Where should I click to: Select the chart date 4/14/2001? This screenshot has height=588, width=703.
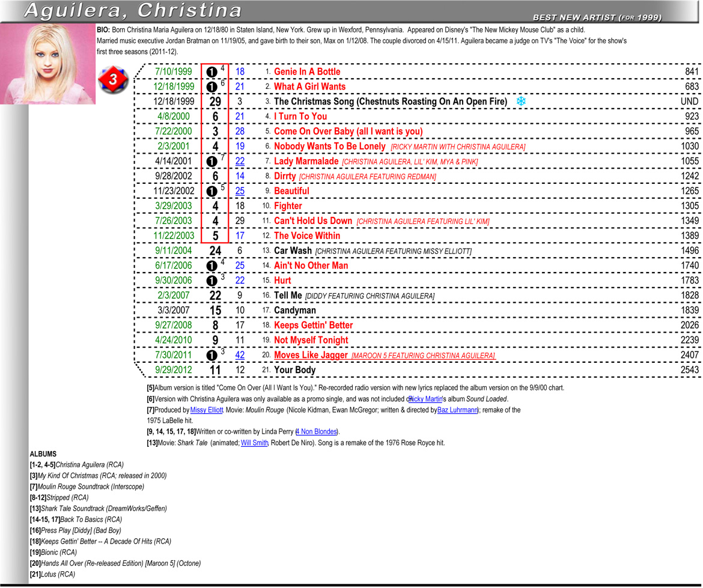[174, 162]
